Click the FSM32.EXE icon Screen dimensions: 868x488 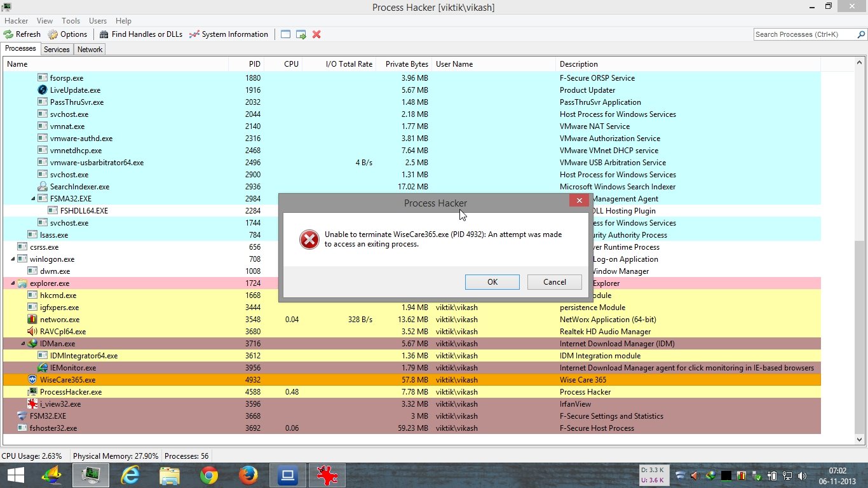[x=22, y=416]
